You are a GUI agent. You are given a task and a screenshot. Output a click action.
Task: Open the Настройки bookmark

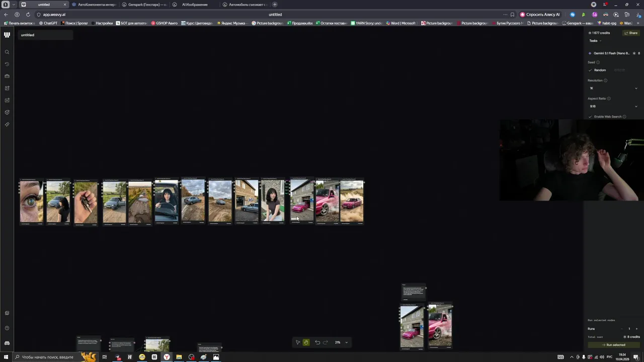click(102, 23)
